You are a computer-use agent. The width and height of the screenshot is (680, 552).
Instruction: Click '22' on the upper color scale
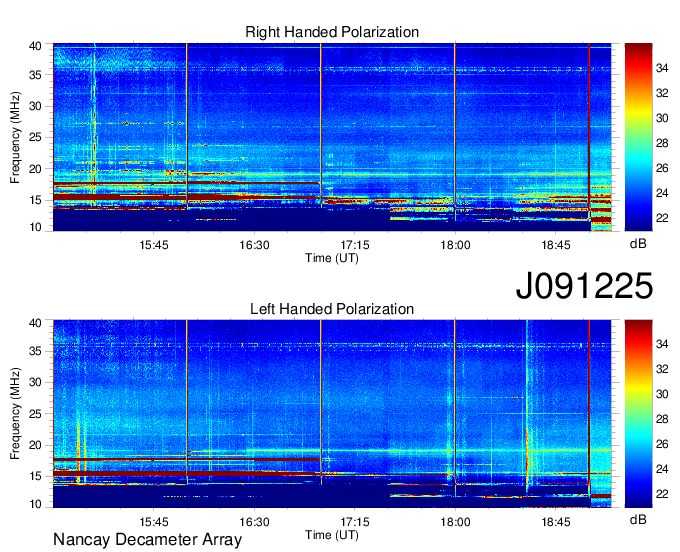coord(662,218)
